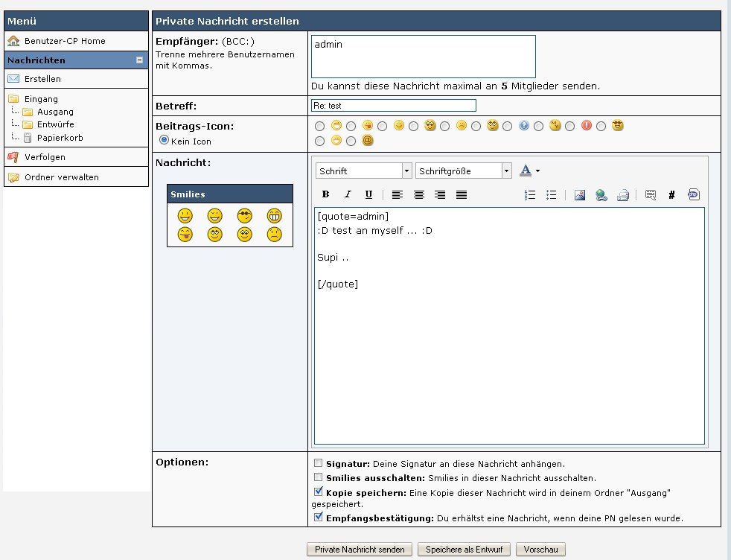This screenshot has height=560, width=731.
Task: Go to Benutzer-CP Home
Action: [x=64, y=41]
